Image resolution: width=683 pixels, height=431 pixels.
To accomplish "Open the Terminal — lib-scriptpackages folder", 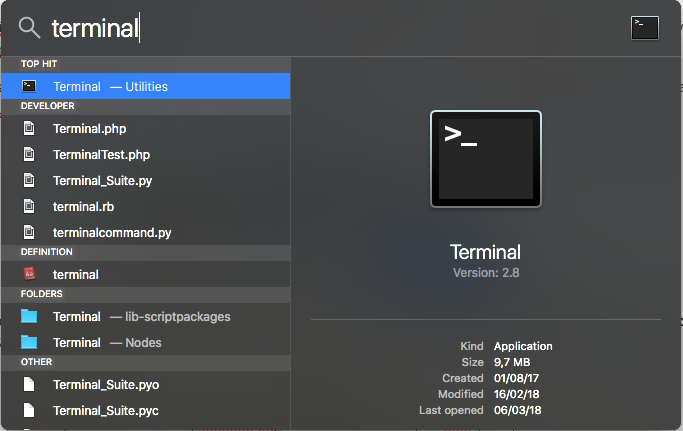I will [x=145, y=316].
